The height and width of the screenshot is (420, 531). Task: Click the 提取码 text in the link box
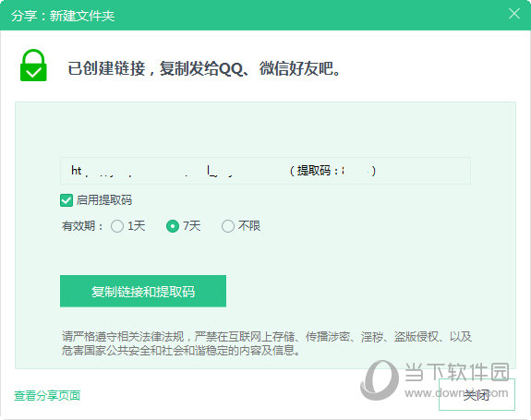[314, 171]
